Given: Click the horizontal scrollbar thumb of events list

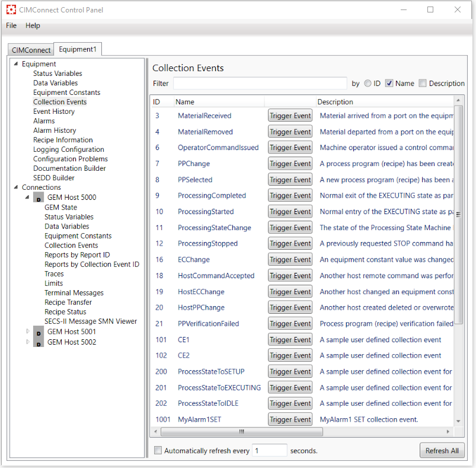Looking at the screenshot, I should click(242, 432).
